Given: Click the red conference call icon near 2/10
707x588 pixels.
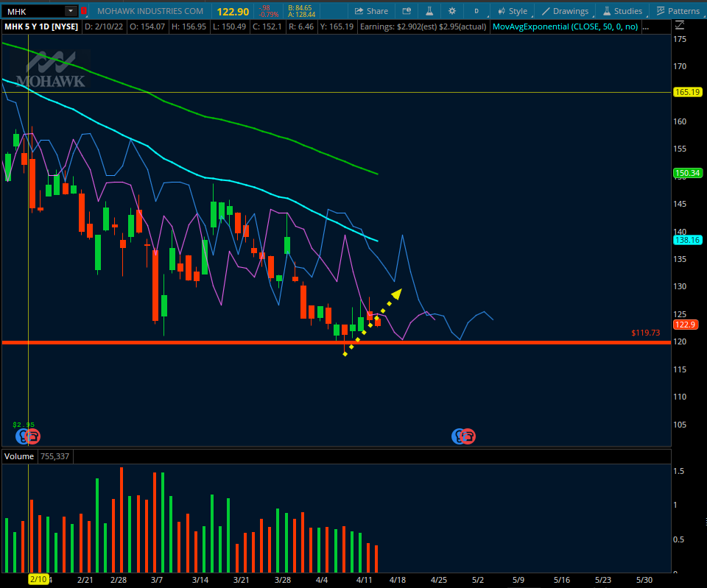Looking at the screenshot, I should click(x=33, y=436).
